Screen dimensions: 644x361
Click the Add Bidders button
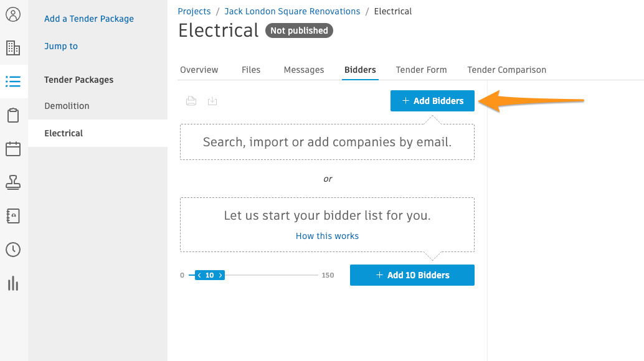tap(432, 101)
